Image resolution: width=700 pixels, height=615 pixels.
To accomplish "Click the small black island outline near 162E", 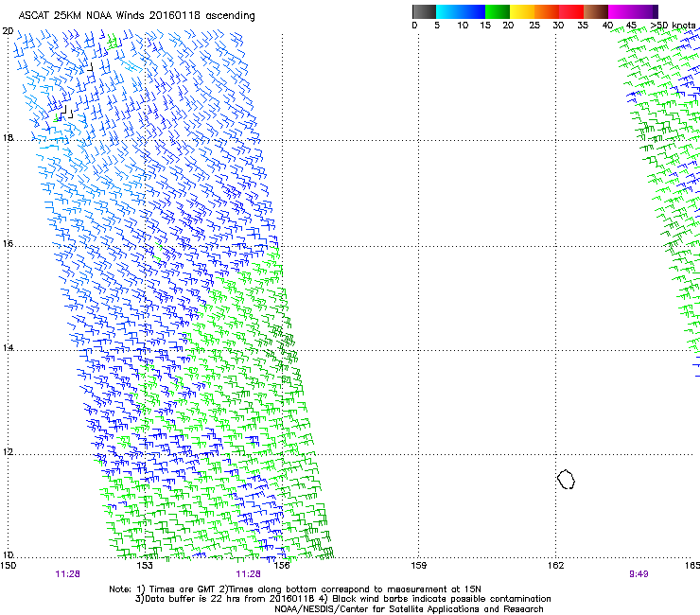I will click(x=566, y=479).
